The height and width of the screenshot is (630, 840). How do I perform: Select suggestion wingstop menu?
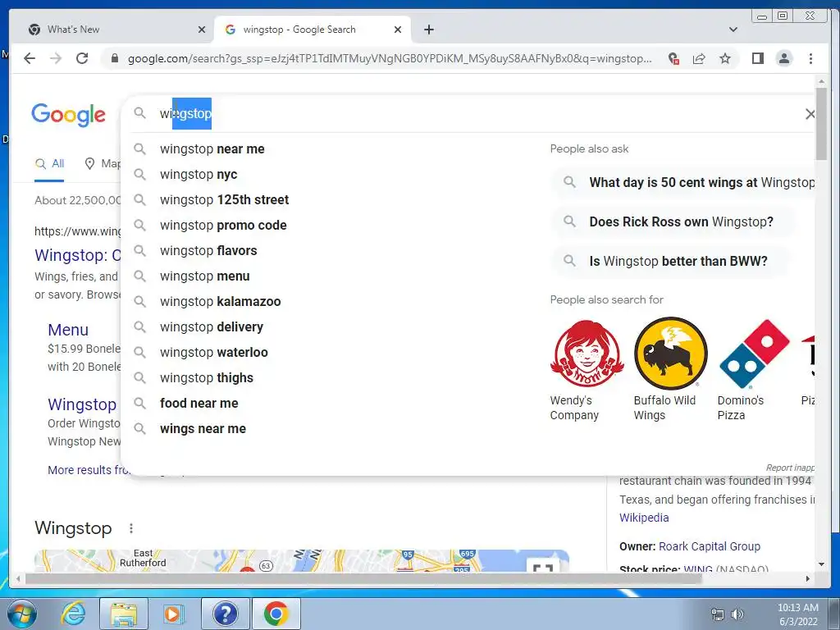(204, 276)
